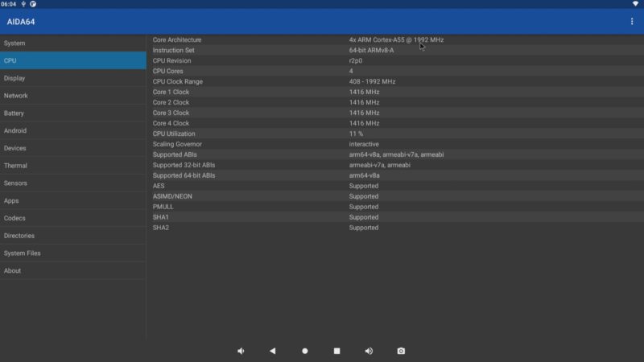Viewport: 644px width, 362px height.
Task: Click the 408 - 1992 MHz value
Action: (372, 81)
